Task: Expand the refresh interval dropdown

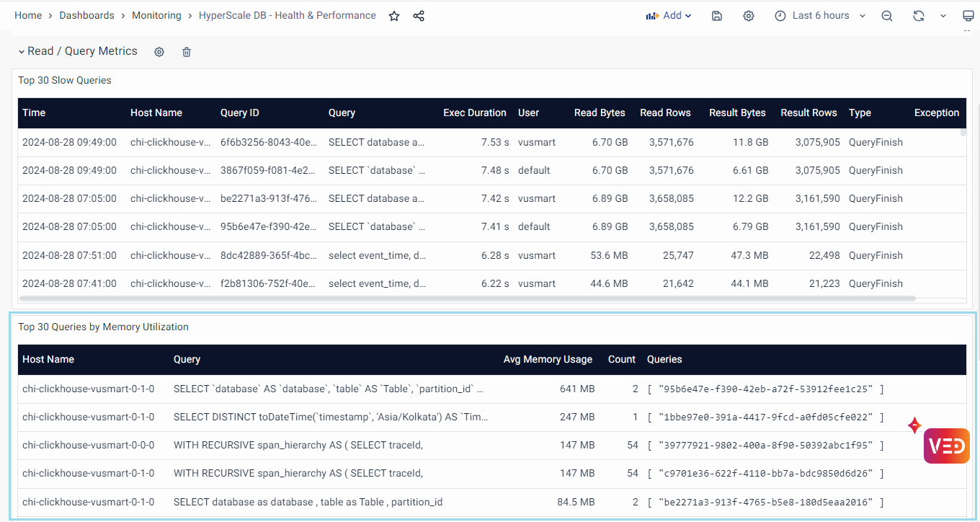Action: (x=943, y=16)
